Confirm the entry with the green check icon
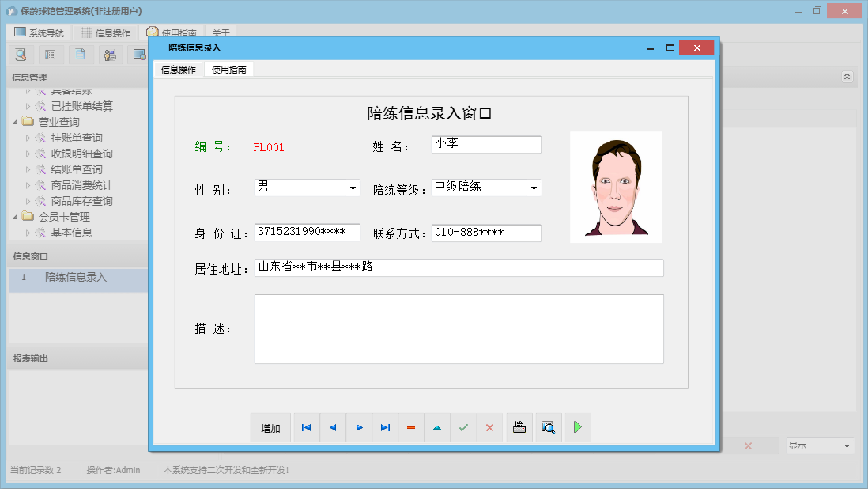868x489 pixels. [x=463, y=427]
